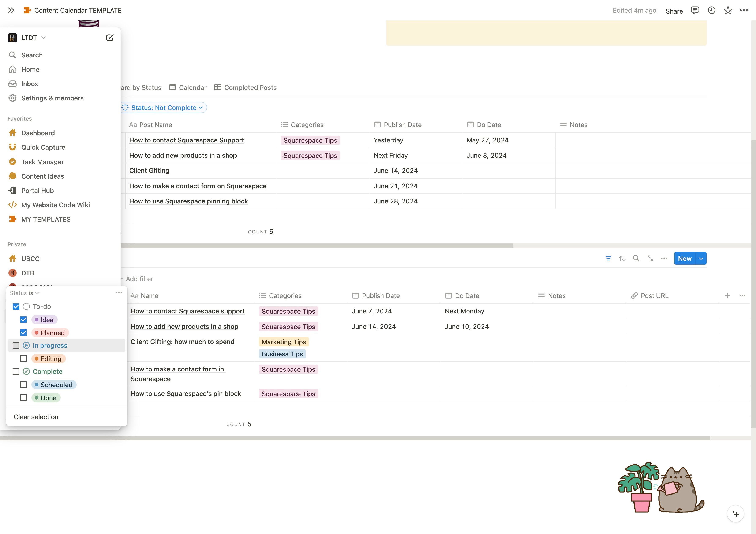Check the Editing status checkbox
Image resolution: width=756 pixels, height=534 pixels.
(23, 359)
